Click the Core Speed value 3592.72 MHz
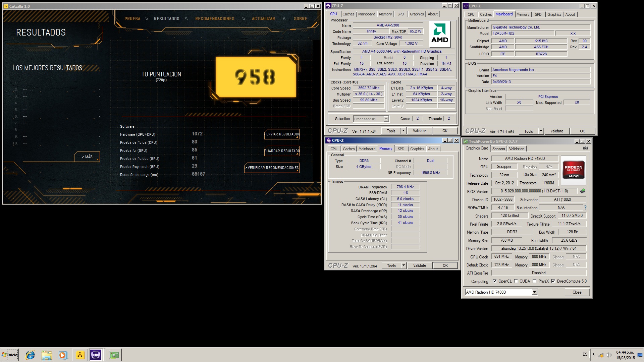Viewport: 644px width, 362px height. tap(369, 88)
